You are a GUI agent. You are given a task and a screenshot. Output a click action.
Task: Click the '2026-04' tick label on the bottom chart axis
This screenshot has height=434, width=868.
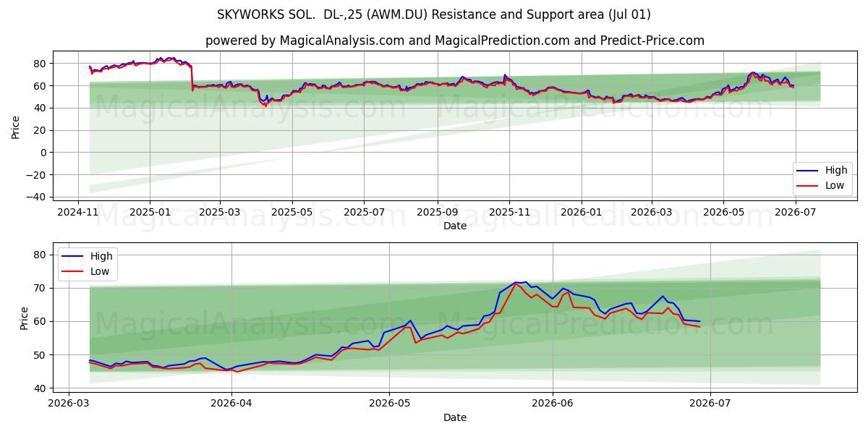pos(231,404)
